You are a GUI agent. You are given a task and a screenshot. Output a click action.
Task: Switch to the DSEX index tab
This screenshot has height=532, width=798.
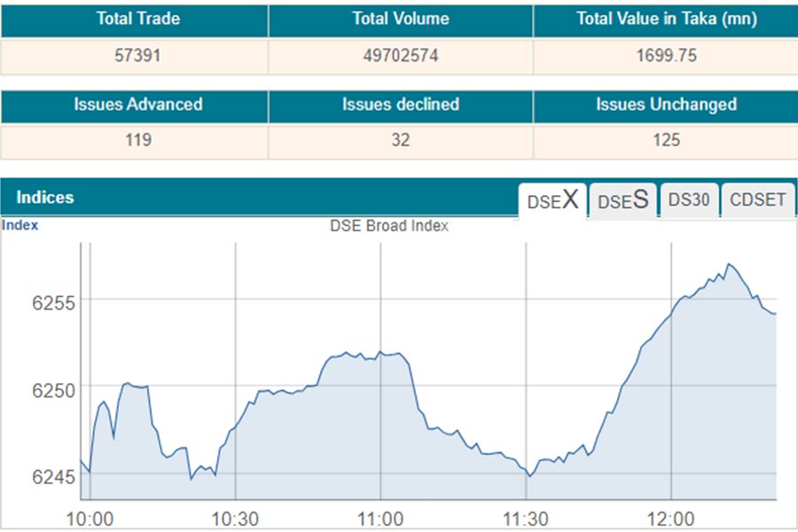click(x=552, y=200)
